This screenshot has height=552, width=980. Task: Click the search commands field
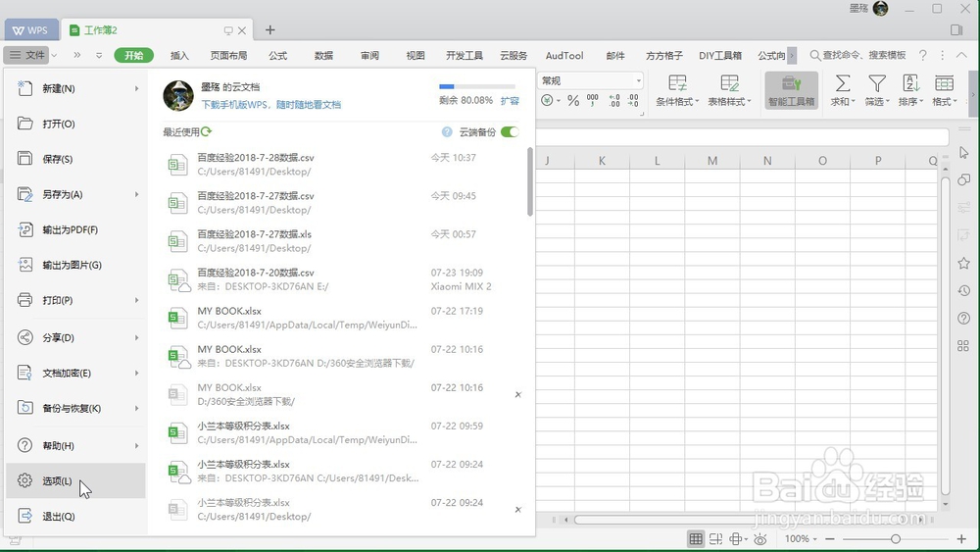pos(858,55)
